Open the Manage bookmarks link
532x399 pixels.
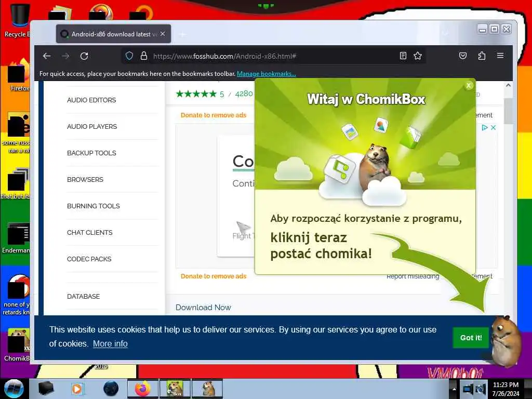pyautogui.click(x=267, y=74)
